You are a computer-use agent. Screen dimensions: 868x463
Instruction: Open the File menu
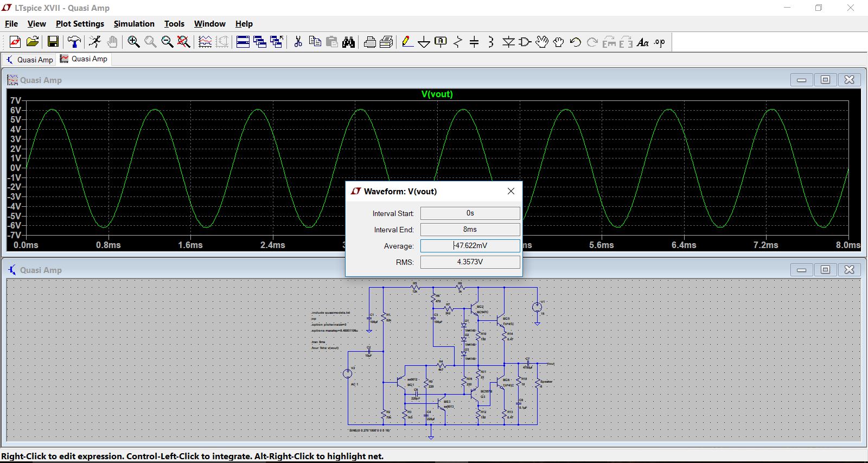click(x=11, y=24)
